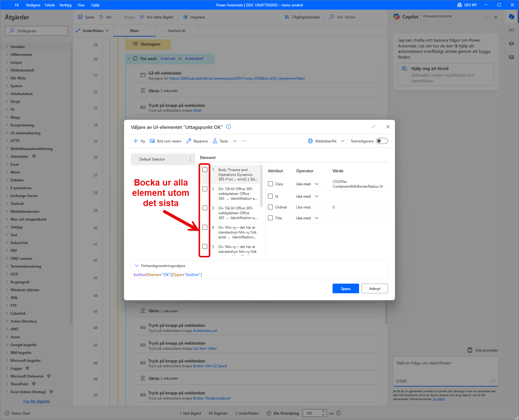Open Default Selector three-dot menu

coord(190,159)
